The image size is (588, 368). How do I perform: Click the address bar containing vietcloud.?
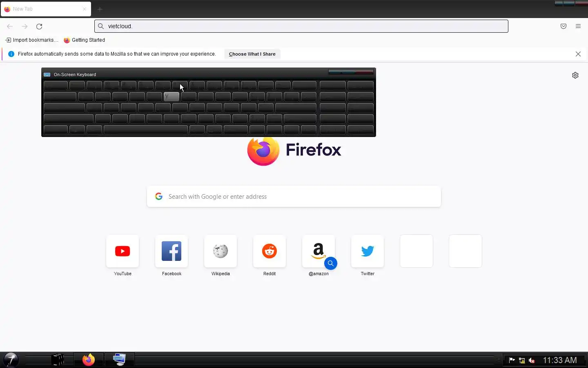(x=301, y=26)
